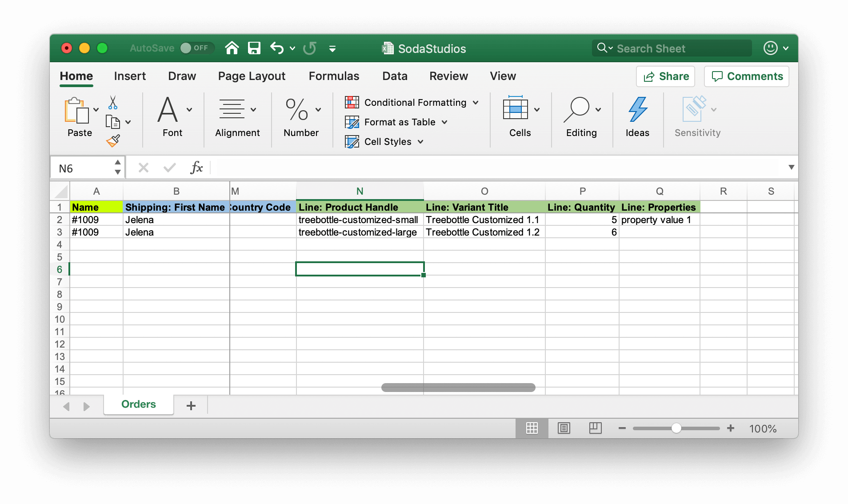Click the Undo arrow icon

click(x=277, y=48)
